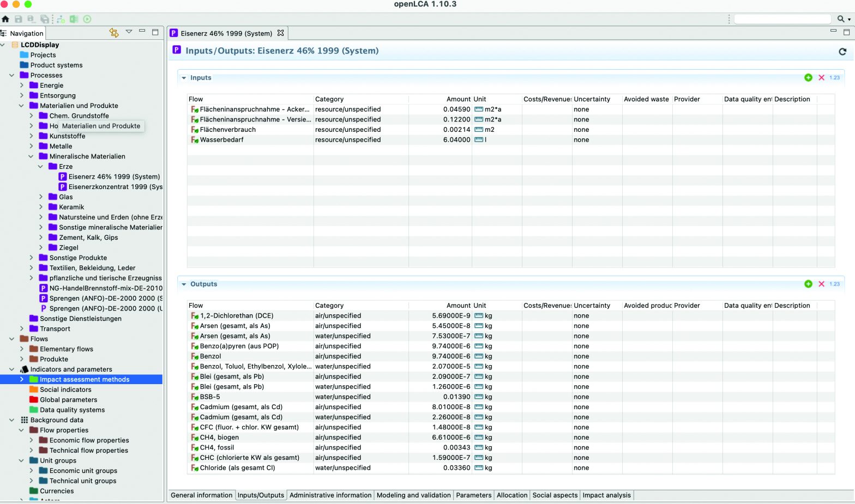The width and height of the screenshot is (855, 504).
Task: Focus the search text field
Action: tap(782, 19)
